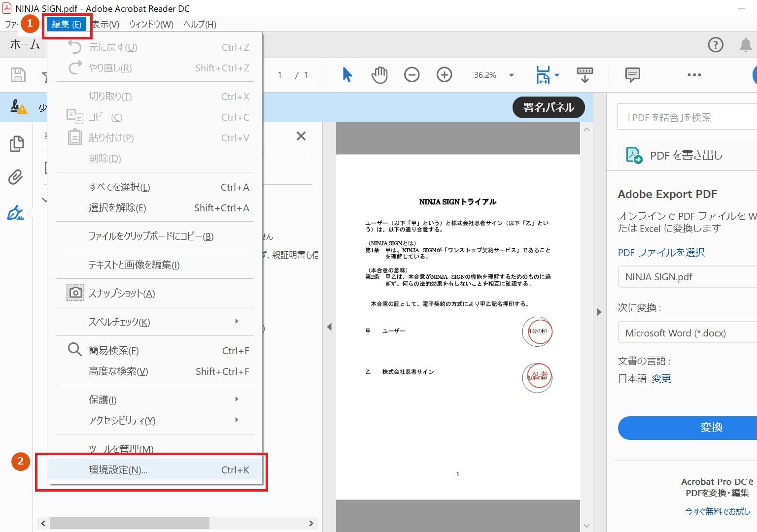Screen dimensions: 757x532
Task: Click the add comment speech bubble icon
Action: 632,75
